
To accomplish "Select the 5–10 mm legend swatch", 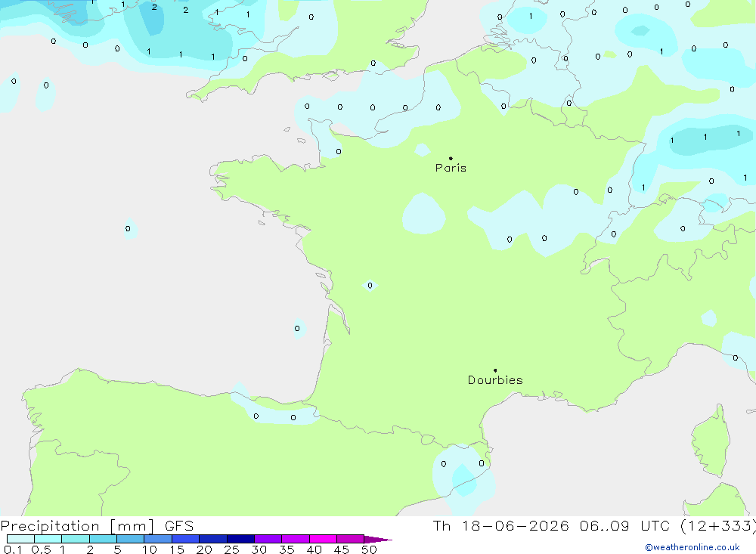I will click(x=130, y=539).
